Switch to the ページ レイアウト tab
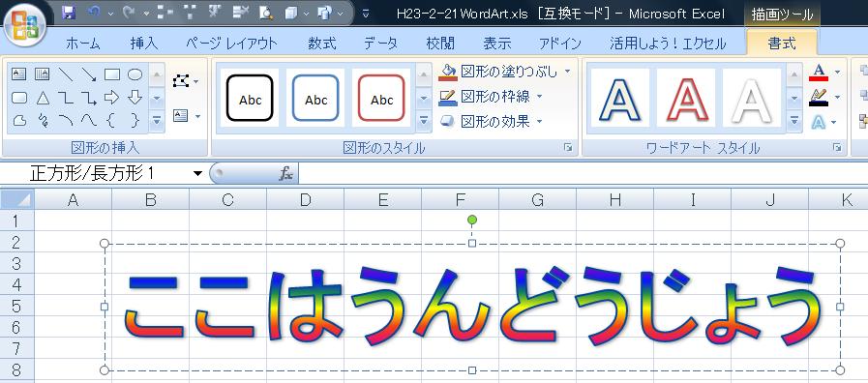This screenshot has width=868, height=383. 231,44
